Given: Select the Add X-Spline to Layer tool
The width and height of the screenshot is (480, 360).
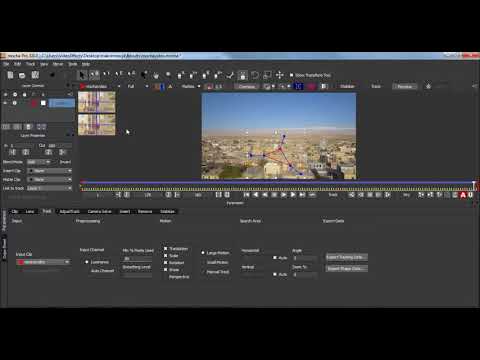Looking at the screenshot, I should click(x=193, y=75).
